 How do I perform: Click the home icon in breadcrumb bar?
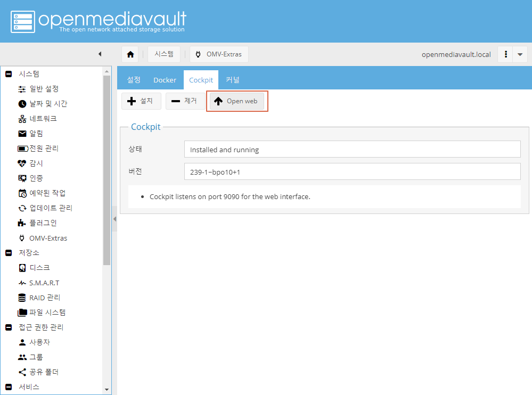130,54
